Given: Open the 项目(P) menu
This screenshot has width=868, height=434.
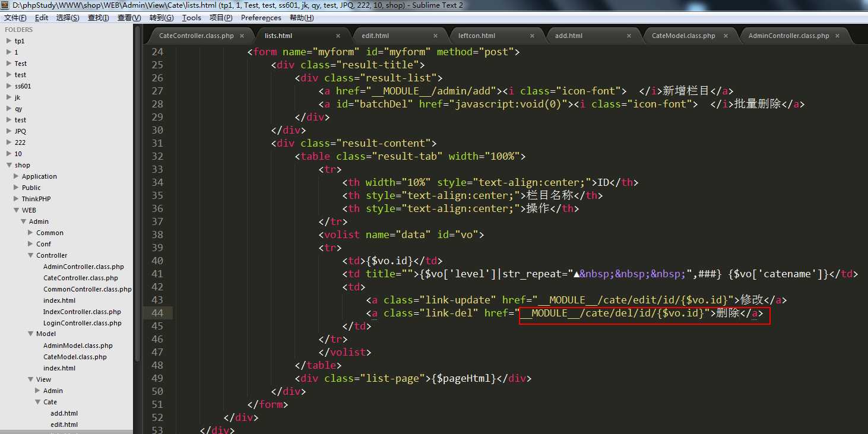Looking at the screenshot, I should tap(221, 18).
